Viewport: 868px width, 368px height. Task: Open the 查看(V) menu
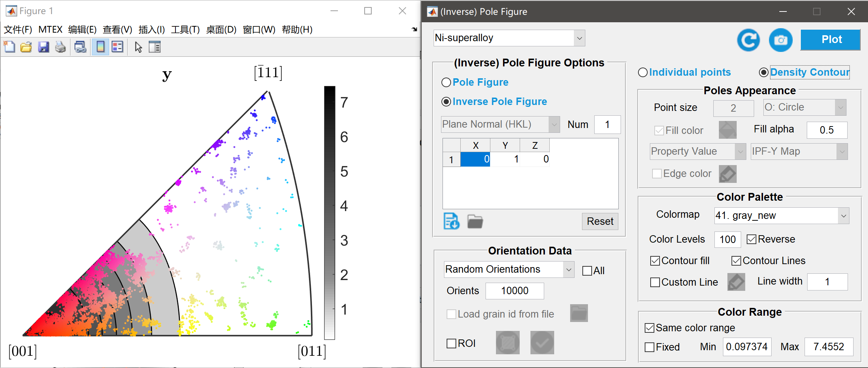118,30
